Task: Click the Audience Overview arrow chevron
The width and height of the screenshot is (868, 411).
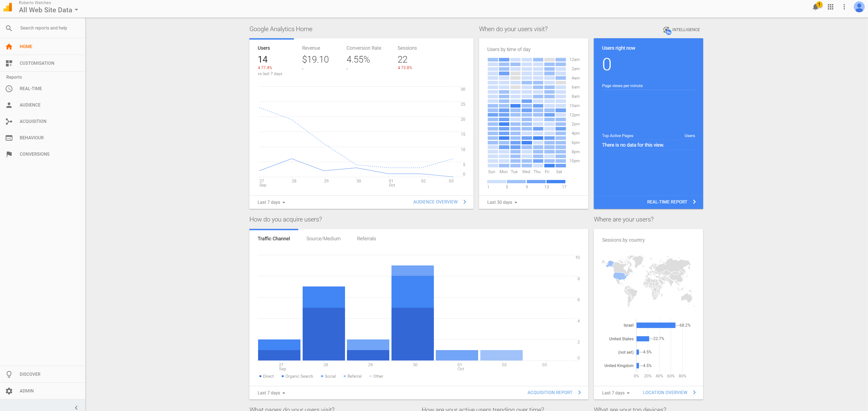Action: [x=465, y=202]
